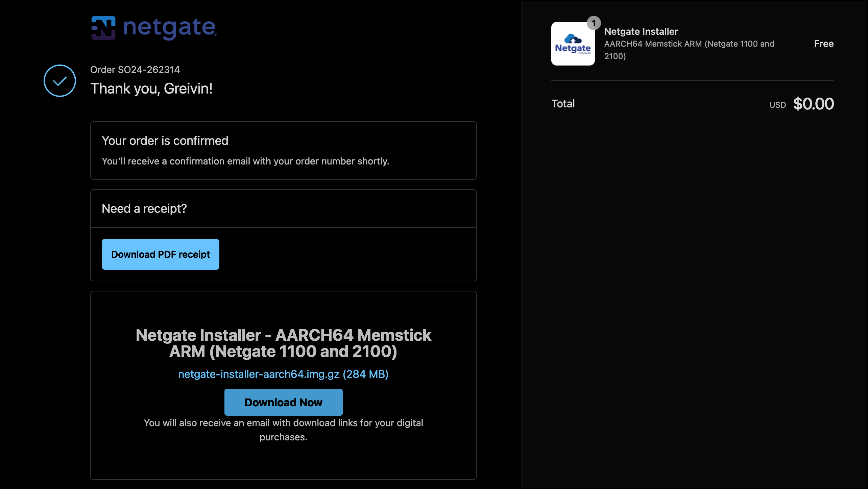This screenshot has height=489, width=868.
Task: Click the Netgate logo in the header
Action: click(154, 28)
